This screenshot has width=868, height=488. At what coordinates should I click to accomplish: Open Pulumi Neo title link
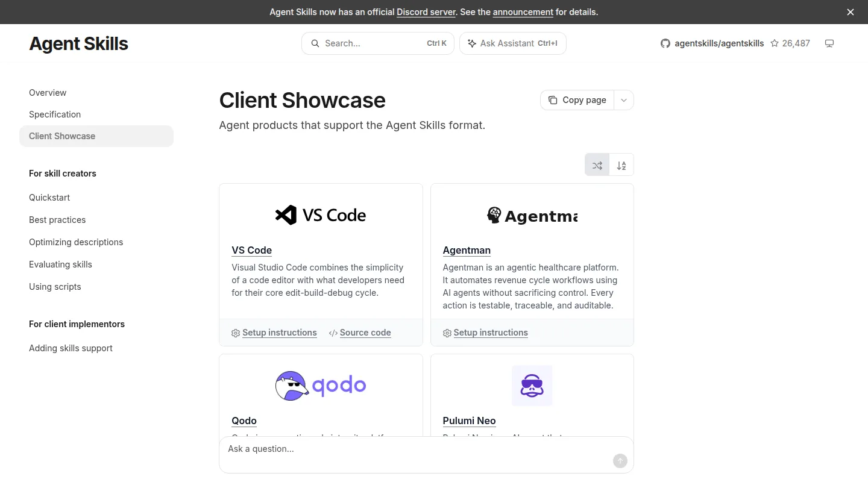[x=469, y=421]
